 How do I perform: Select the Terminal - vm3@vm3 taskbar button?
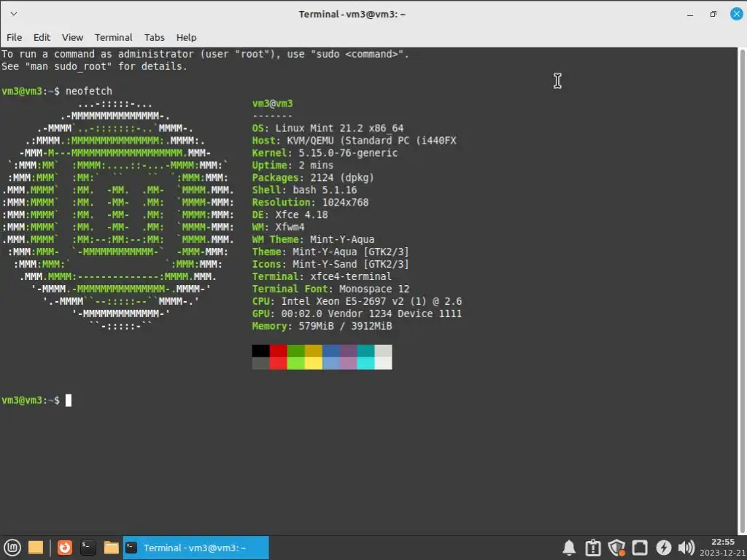196,548
